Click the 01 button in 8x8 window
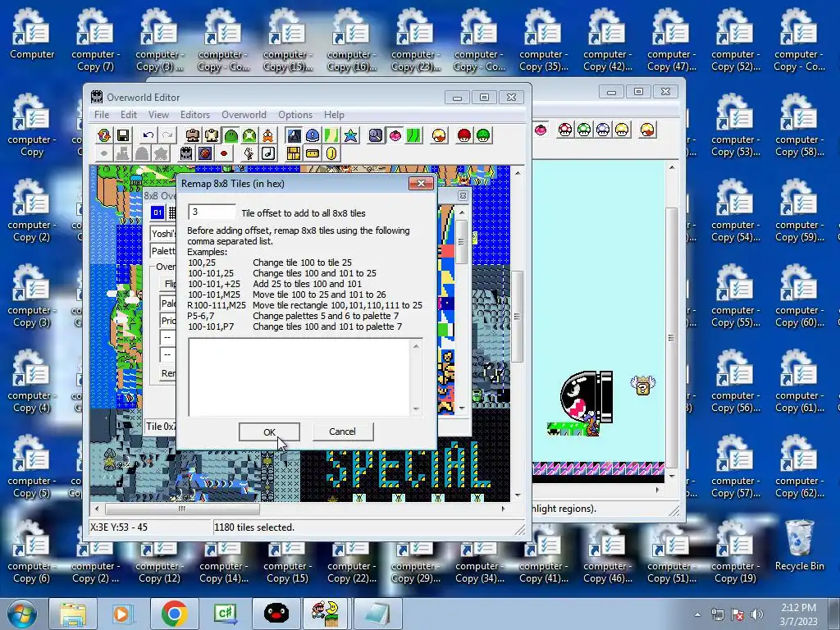 (157, 212)
